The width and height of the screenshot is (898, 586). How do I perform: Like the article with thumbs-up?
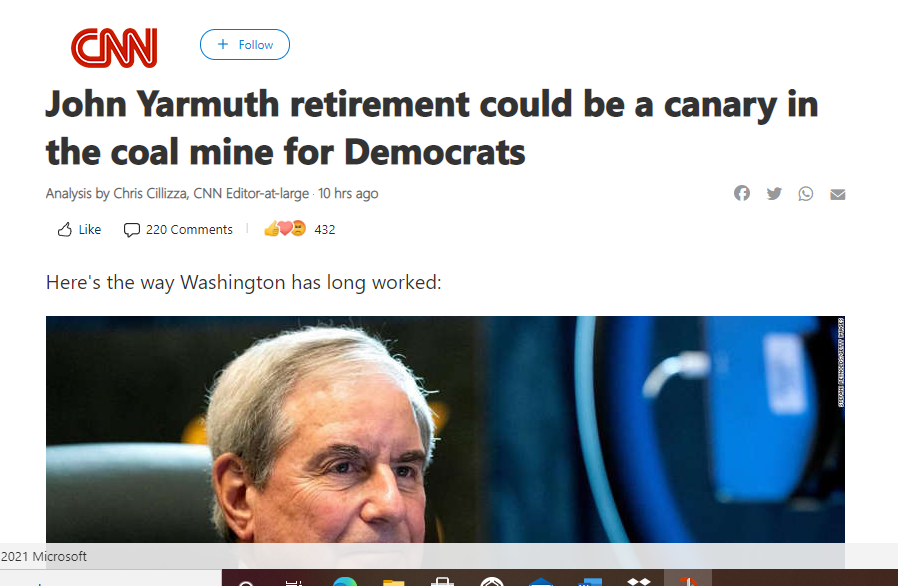79,230
